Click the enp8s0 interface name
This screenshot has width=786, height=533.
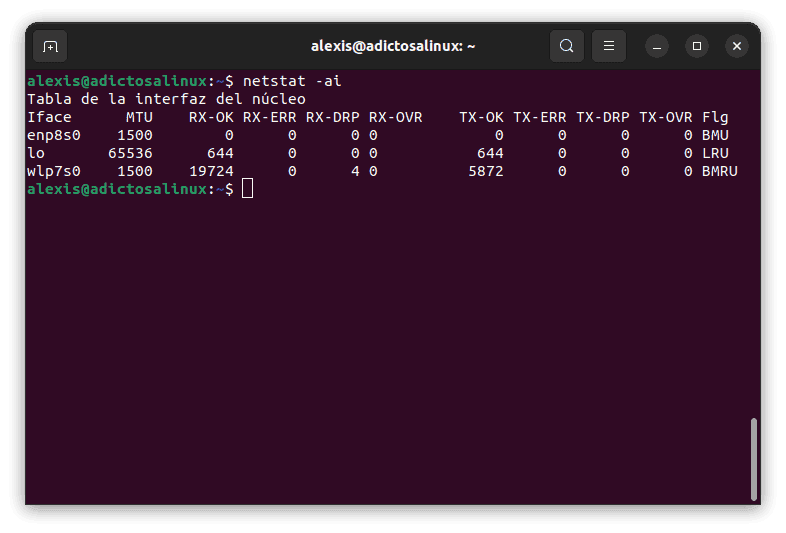[54, 135]
